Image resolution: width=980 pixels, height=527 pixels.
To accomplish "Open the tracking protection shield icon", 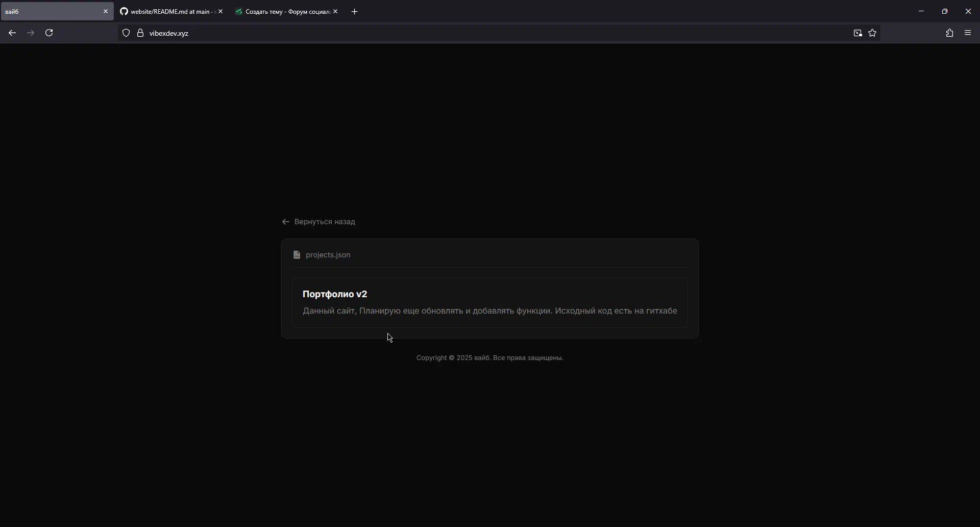I will tap(126, 33).
